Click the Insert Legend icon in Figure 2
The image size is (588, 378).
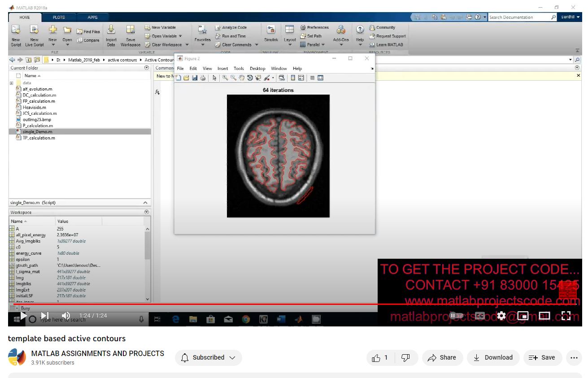(301, 78)
